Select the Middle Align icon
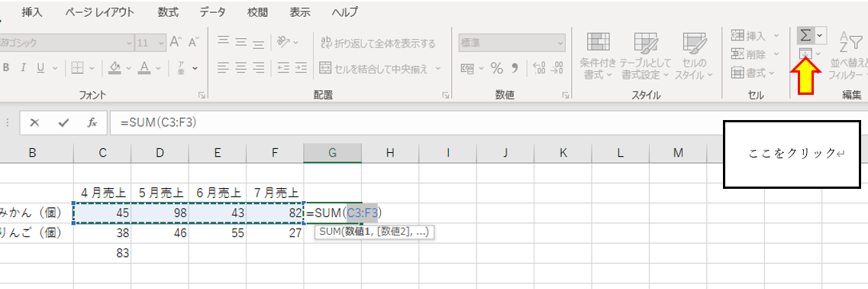Viewport: 868px width, 289px height. pyautogui.click(x=240, y=41)
